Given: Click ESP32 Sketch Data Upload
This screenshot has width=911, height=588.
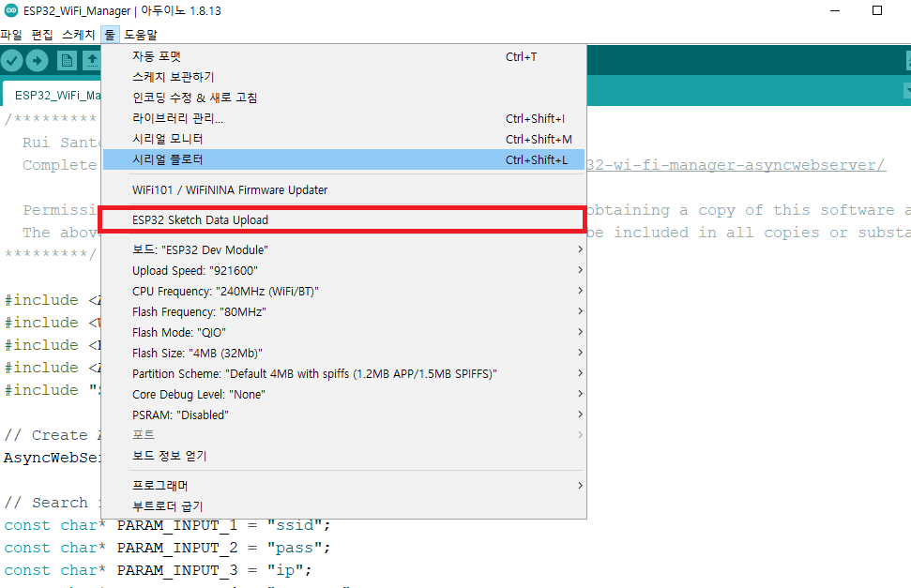Looking at the screenshot, I should pos(344,220).
